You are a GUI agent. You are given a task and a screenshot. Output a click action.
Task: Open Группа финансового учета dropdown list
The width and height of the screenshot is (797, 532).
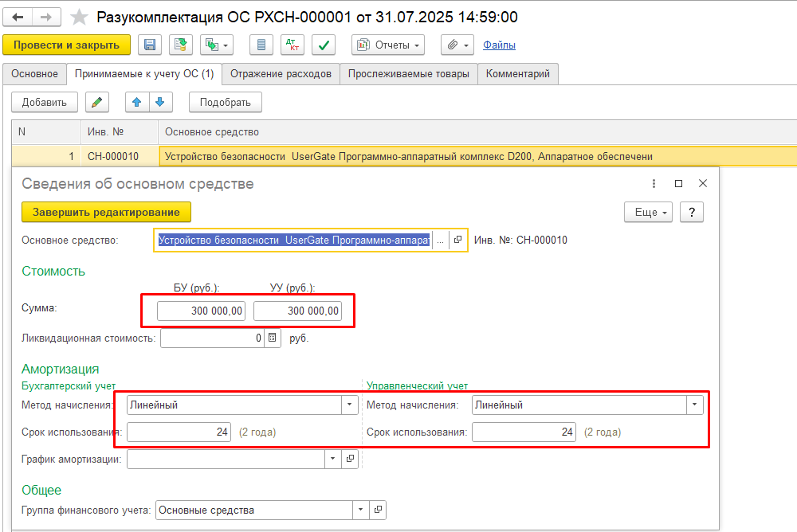[x=361, y=510]
